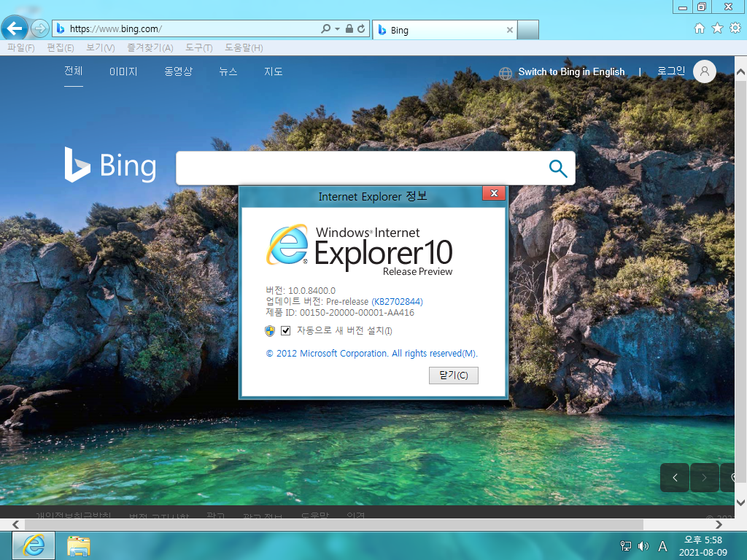The image size is (747, 560).
Task: Switch to the 동영상 search category
Action: point(178,71)
